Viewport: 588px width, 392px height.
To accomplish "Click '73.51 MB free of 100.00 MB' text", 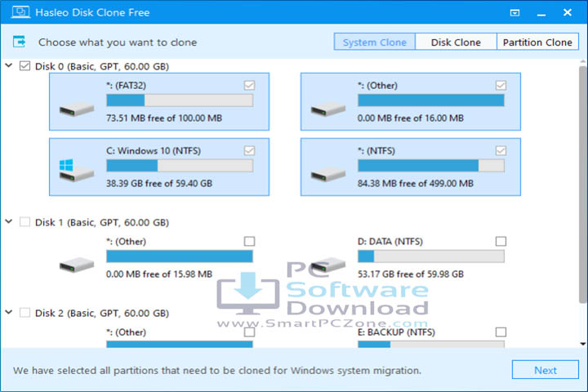I will tap(164, 118).
